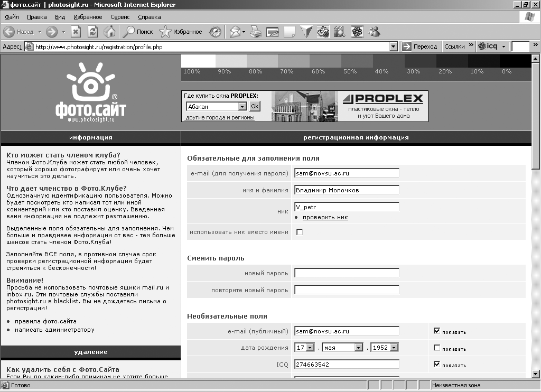This screenshot has width=541, height=392.
Task: Tick 'показать' for дата рождения
Action: (x=437, y=348)
